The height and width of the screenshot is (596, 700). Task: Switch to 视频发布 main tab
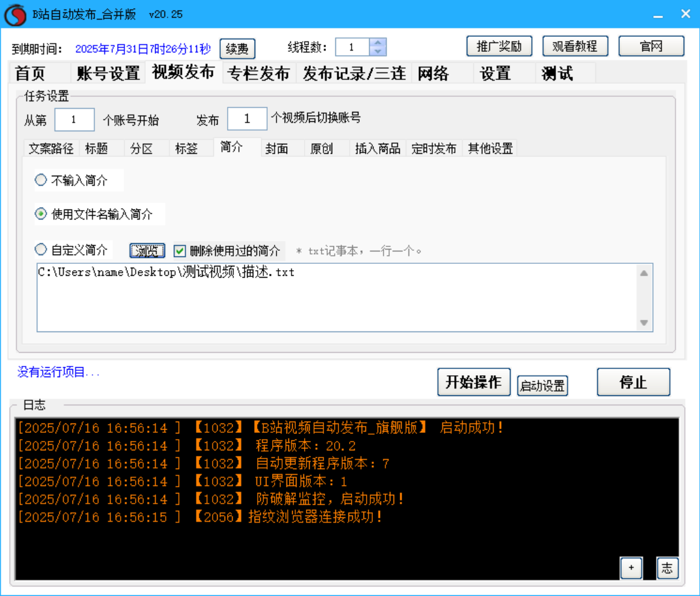pos(183,73)
